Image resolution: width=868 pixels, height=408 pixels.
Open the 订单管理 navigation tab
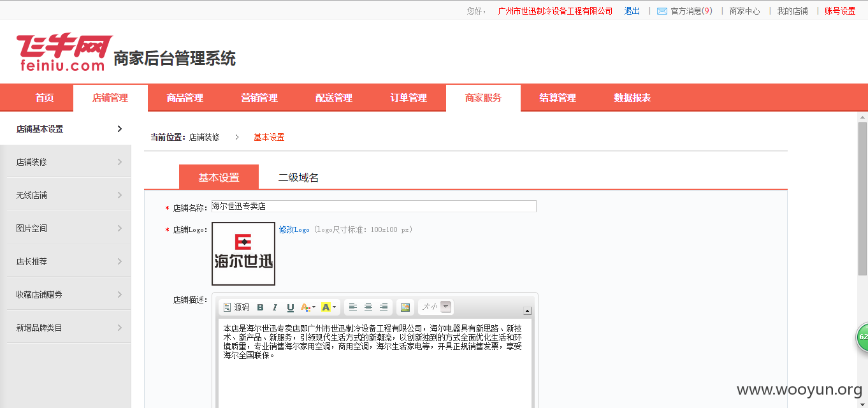(409, 98)
